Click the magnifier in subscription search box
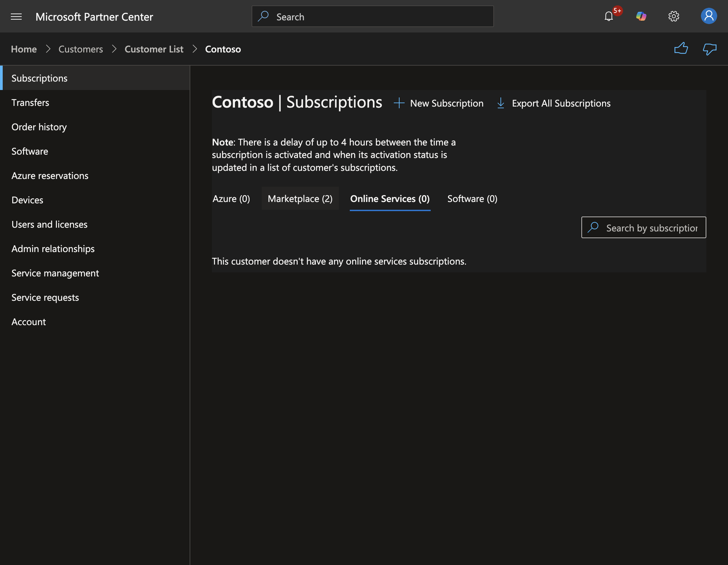Screen dimensions: 728x565 coord(593,227)
